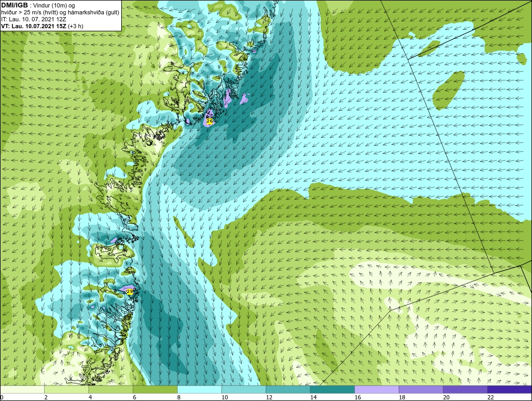Click the legend label 12
Screen dimensions: 532x401
click(269, 398)
